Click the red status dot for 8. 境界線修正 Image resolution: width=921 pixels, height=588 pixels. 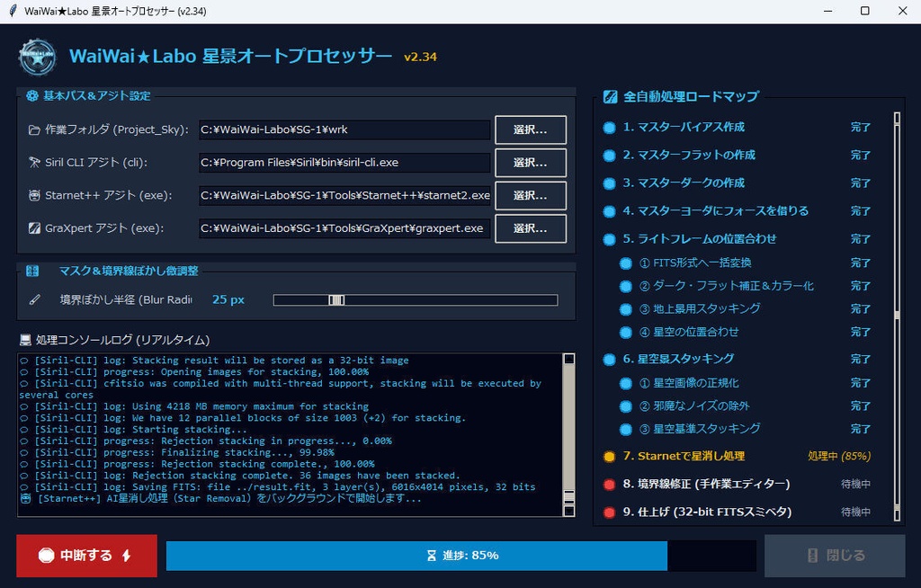click(x=609, y=484)
